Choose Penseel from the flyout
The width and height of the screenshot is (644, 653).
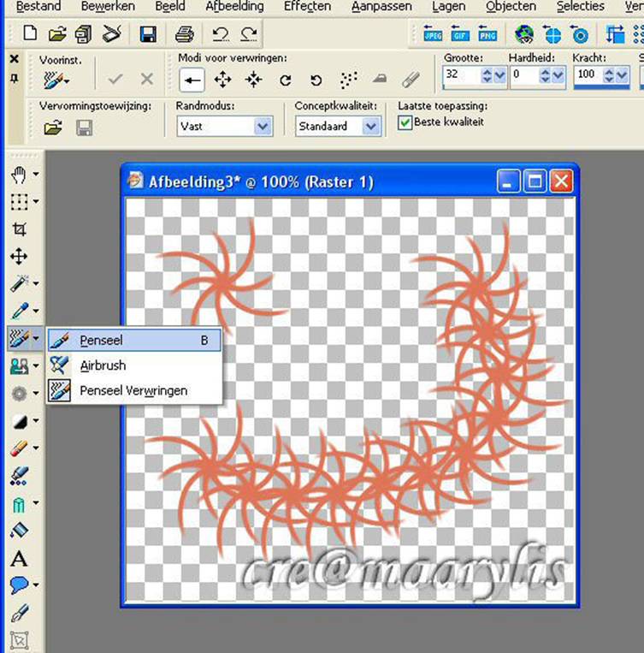coord(134,341)
